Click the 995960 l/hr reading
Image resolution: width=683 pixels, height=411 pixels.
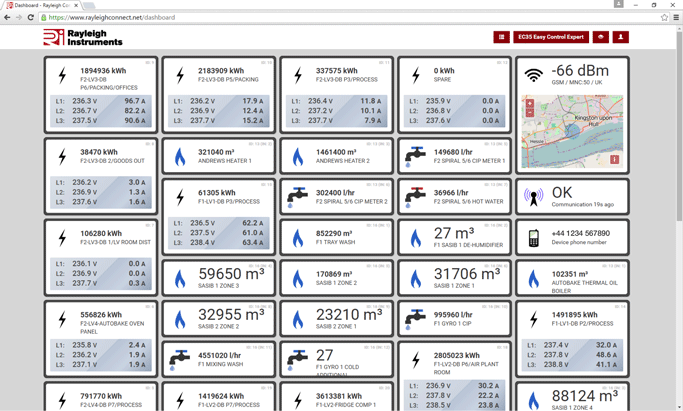point(453,315)
